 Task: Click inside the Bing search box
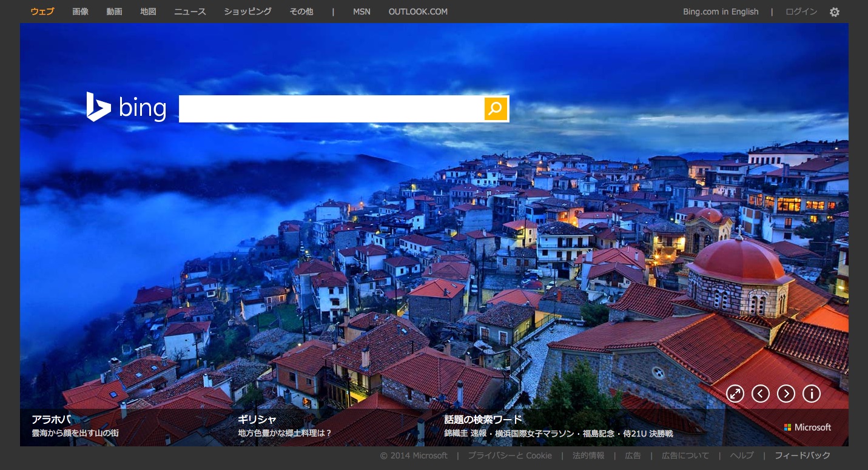tap(331, 109)
